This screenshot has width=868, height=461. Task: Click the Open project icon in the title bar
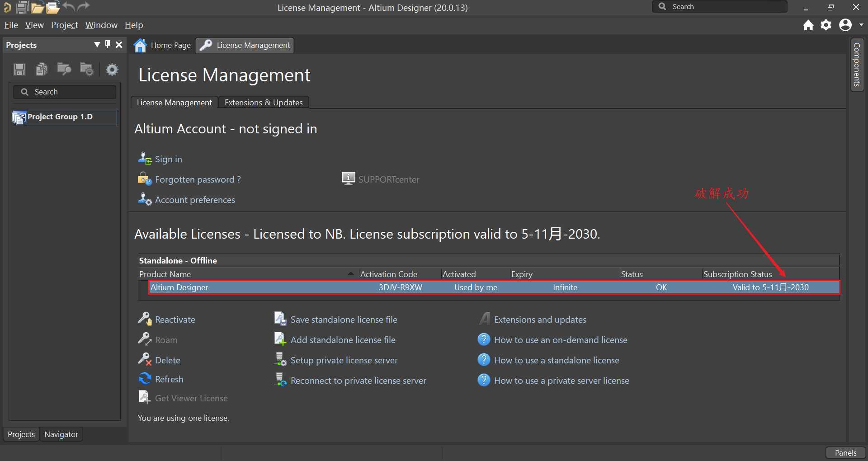coord(53,7)
